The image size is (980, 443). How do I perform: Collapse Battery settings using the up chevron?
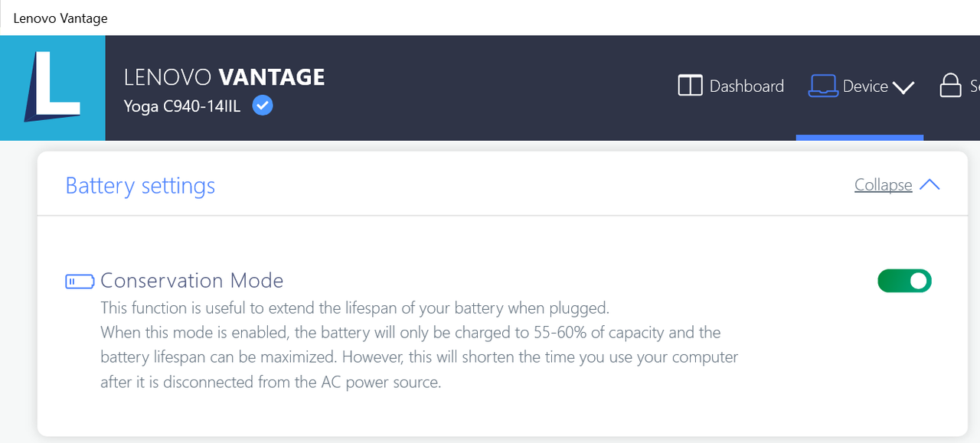click(x=929, y=184)
